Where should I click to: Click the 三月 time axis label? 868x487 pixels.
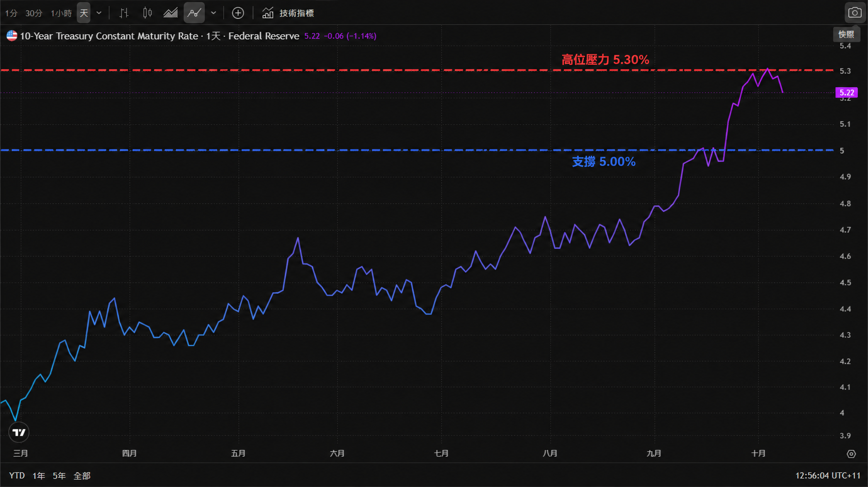pos(21,453)
